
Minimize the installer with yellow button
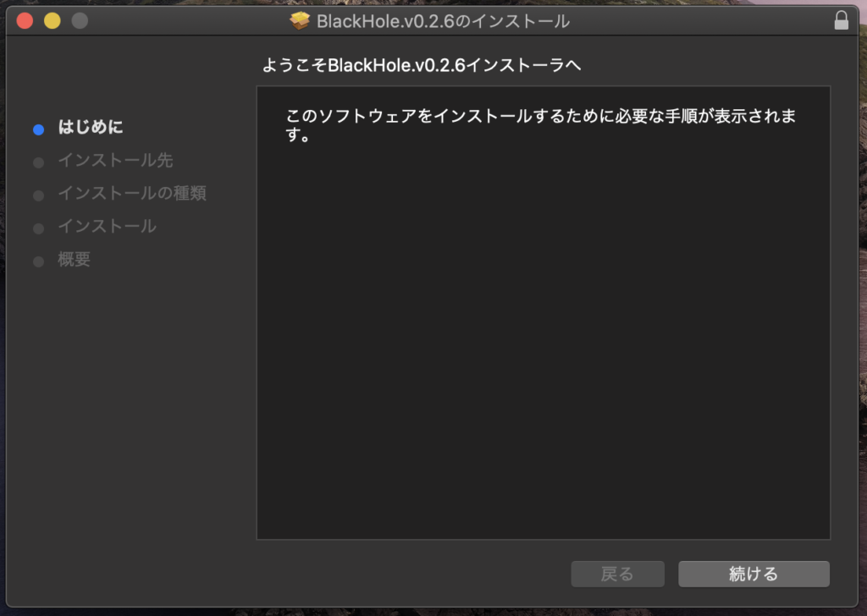click(x=52, y=21)
